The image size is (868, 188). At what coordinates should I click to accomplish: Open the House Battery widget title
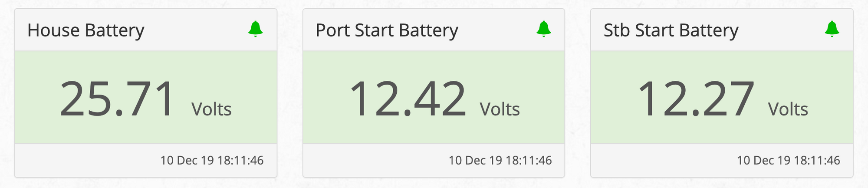pyautogui.click(x=85, y=30)
